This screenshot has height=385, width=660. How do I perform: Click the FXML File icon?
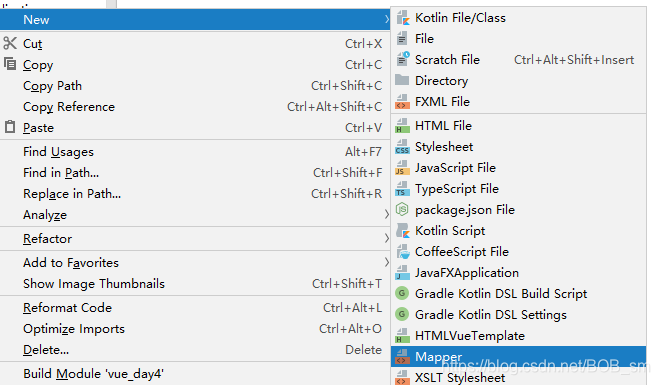pyautogui.click(x=402, y=101)
